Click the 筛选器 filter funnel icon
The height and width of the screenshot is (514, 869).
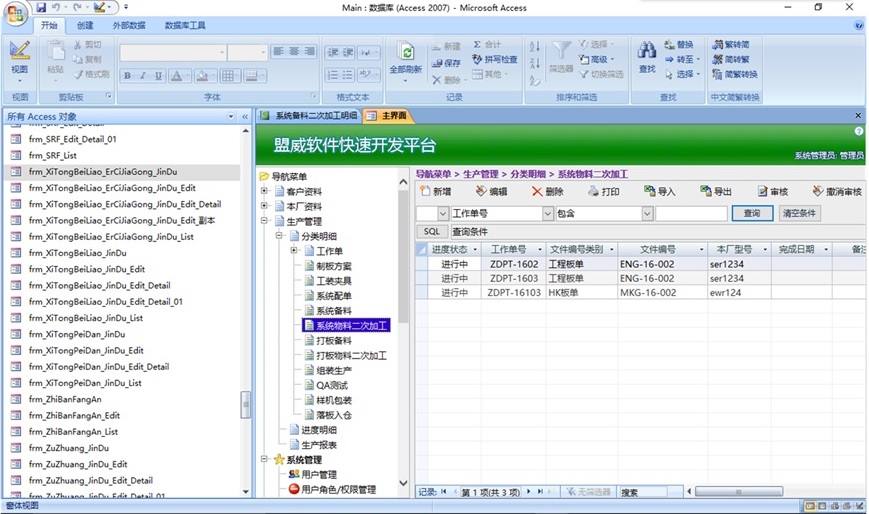[561, 52]
